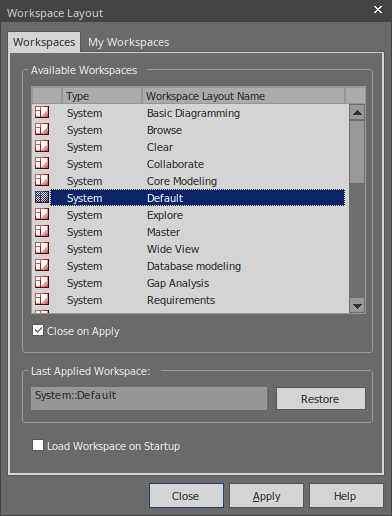Sort by the Type column header
Image resolution: width=392 pixels, height=516 pixels.
tap(102, 96)
